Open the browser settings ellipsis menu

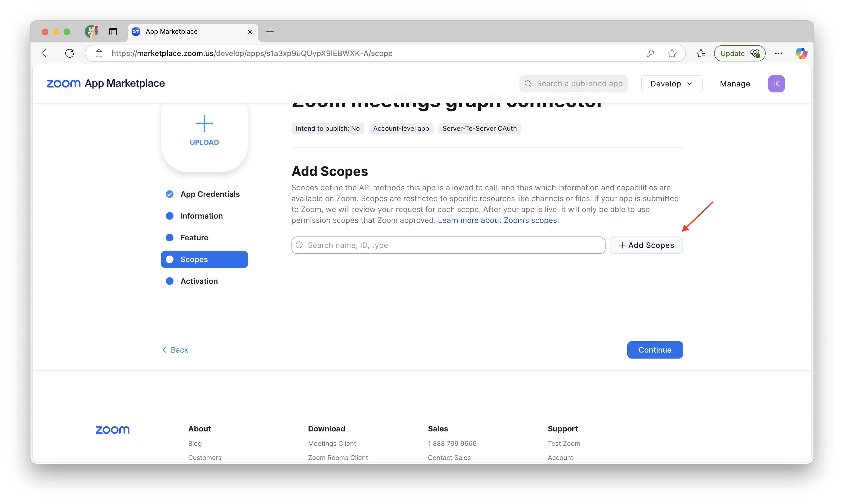pyautogui.click(x=779, y=53)
